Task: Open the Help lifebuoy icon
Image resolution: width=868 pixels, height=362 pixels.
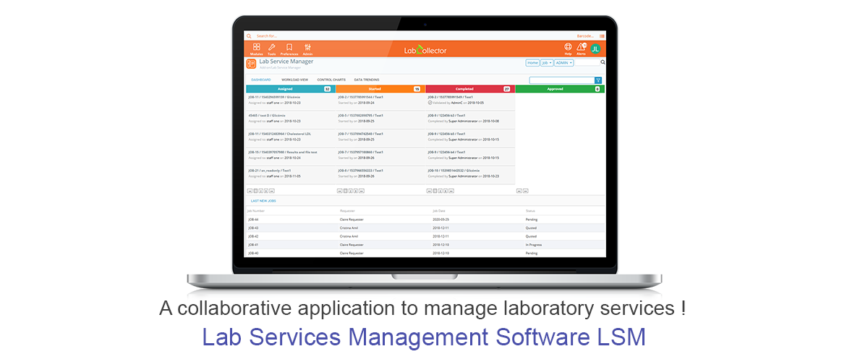Action: pos(568,47)
